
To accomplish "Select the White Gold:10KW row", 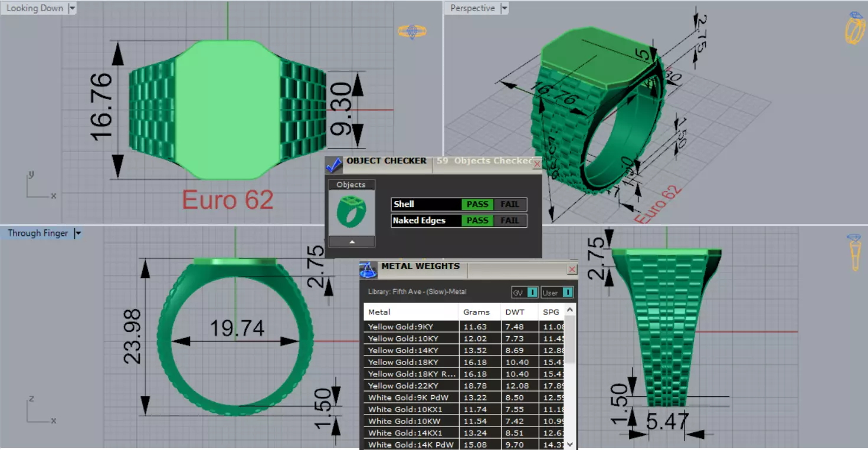I will (x=464, y=421).
